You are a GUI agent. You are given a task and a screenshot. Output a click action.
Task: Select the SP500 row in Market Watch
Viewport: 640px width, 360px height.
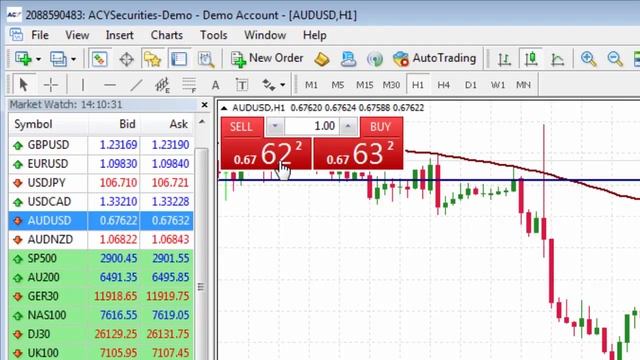pos(101,258)
